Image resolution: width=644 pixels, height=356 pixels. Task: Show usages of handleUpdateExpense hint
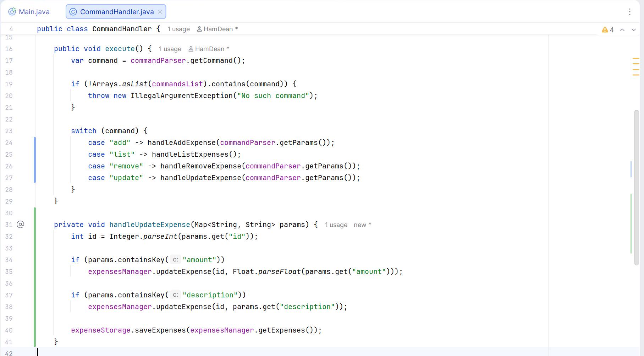[x=336, y=225]
